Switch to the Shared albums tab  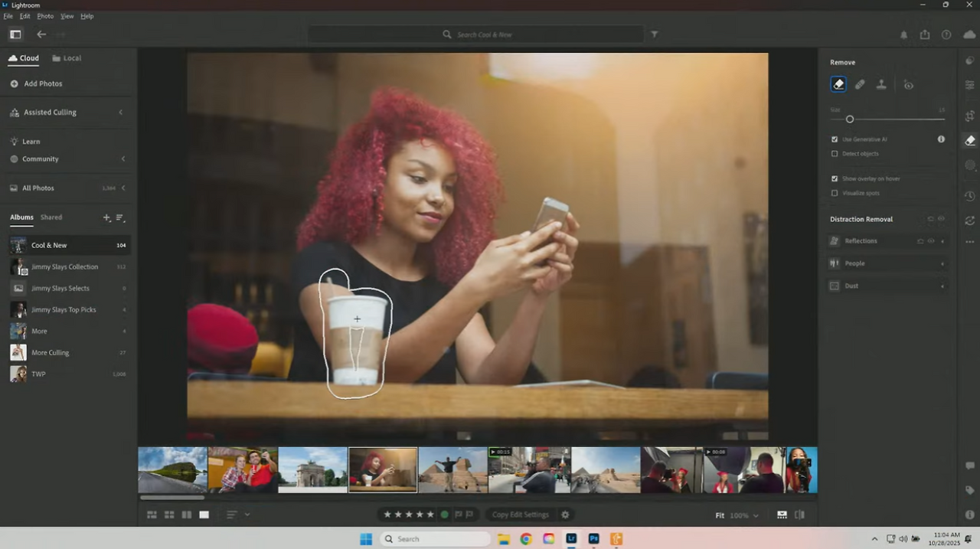click(51, 217)
